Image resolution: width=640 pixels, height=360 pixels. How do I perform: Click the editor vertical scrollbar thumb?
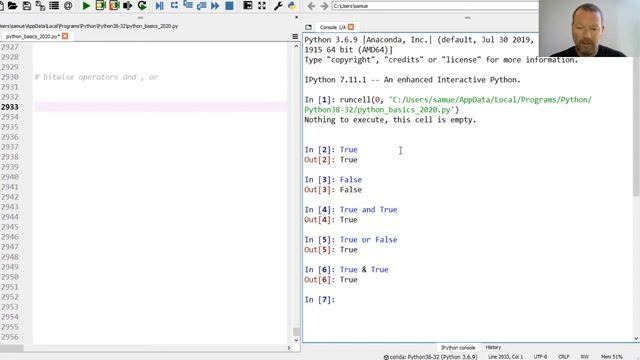(x=296, y=331)
